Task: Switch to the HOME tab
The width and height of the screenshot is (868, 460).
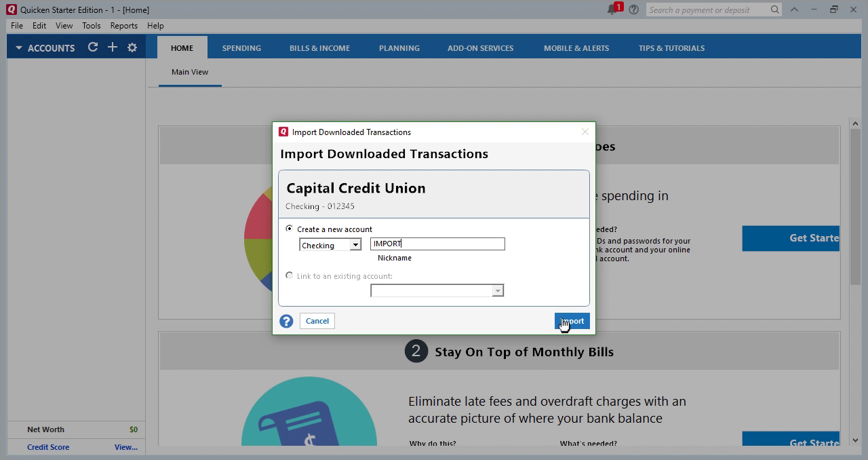Action: pos(182,48)
